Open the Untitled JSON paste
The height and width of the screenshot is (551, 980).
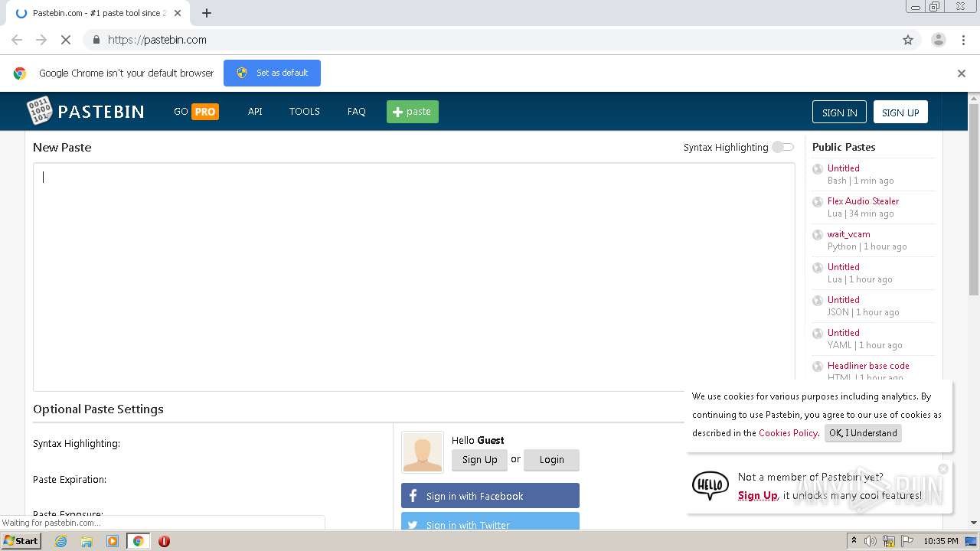(x=843, y=300)
